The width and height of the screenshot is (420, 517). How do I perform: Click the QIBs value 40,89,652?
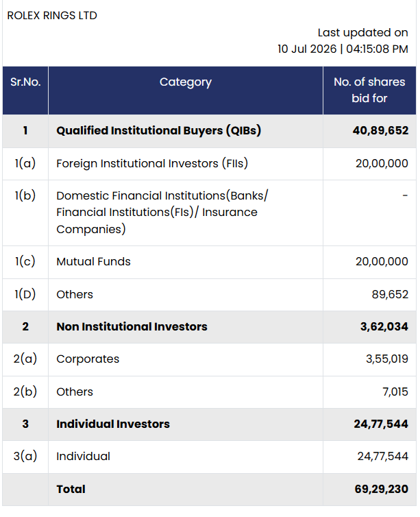pyautogui.click(x=380, y=130)
